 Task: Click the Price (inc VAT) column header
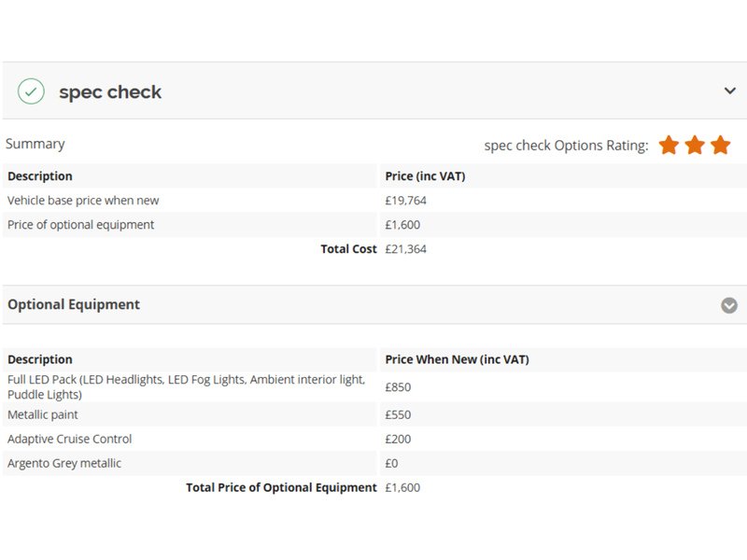(425, 176)
